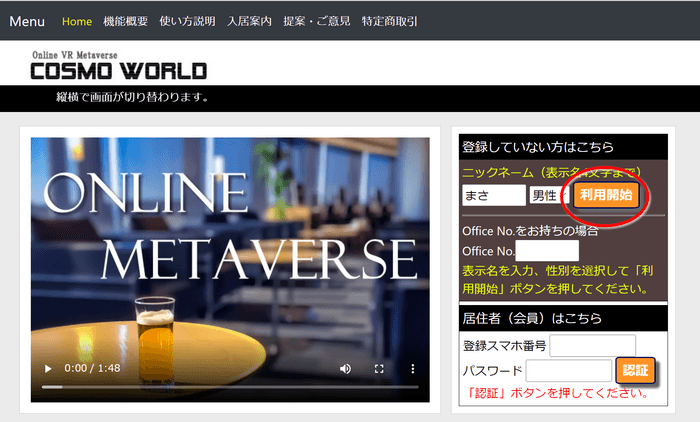Enter fullscreen mode on the video
The image size is (700, 422).
[379, 368]
